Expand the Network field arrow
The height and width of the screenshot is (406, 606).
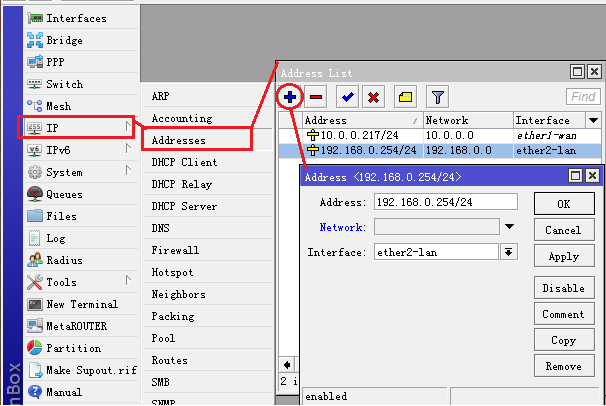tap(509, 227)
